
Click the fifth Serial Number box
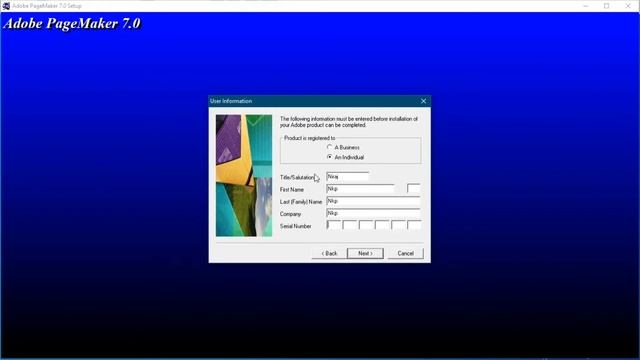[398, 225]
